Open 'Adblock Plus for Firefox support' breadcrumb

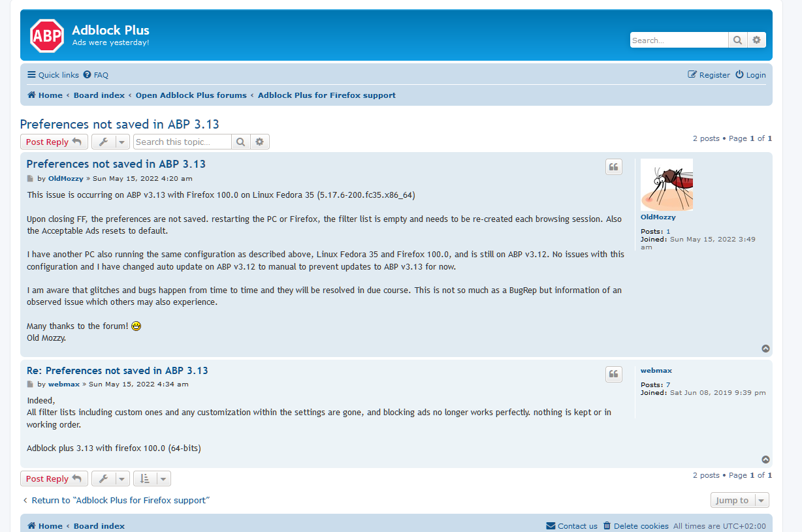point(327,95)
